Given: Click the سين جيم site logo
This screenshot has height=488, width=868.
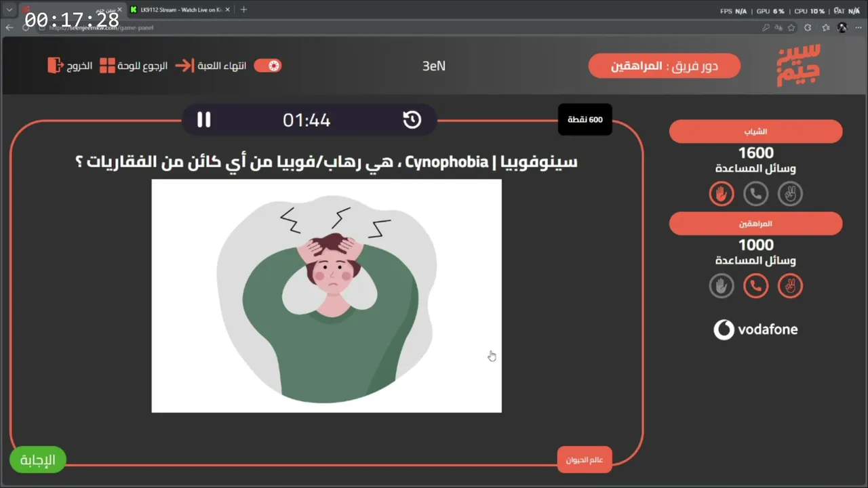Looking at the screenshot, I should pyautogui.click(x=799, y=64).
